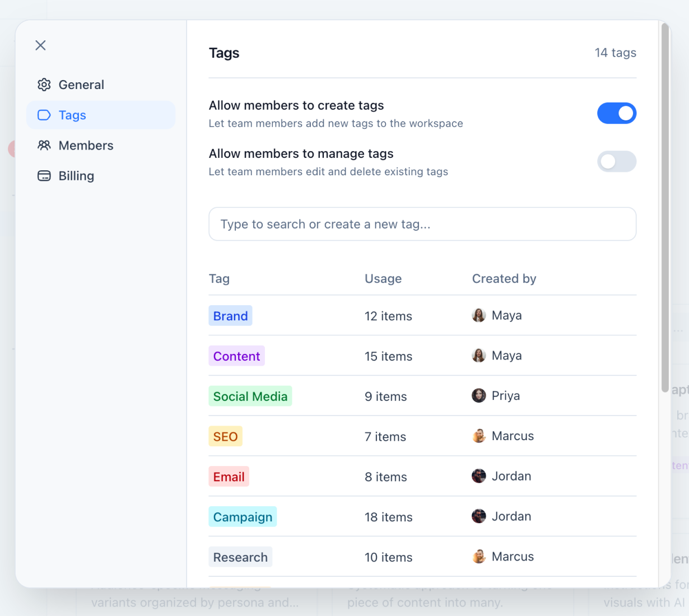Screen dimensions: 689x616
Task: Disable the 'Allow members to create tags' toggle
Action: (617, 113)
